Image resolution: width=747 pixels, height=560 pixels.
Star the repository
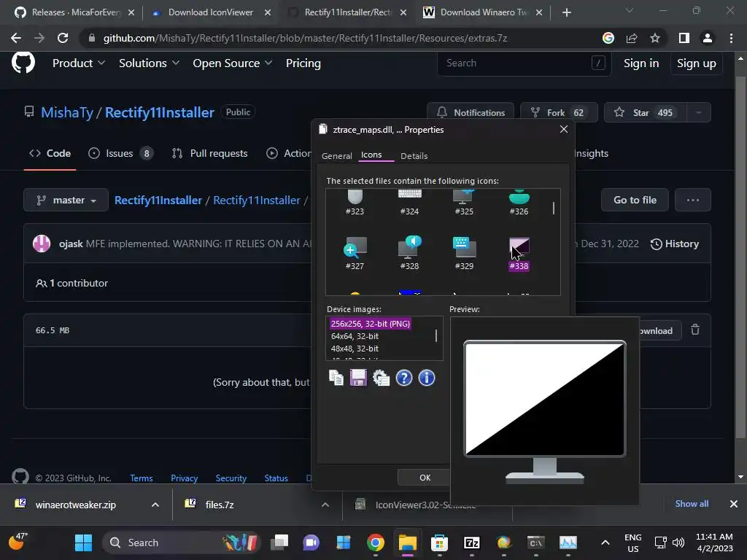pyautogui.click(x=645, y=113)
